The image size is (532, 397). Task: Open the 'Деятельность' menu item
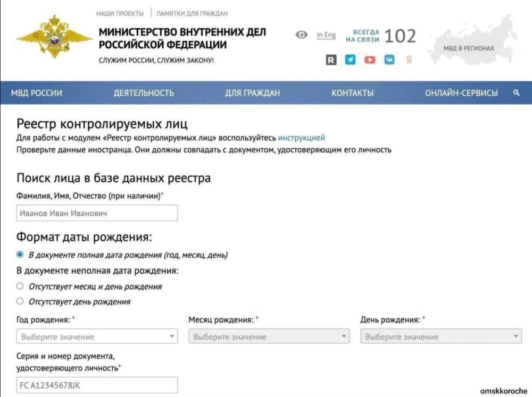(x=144, y=93)
